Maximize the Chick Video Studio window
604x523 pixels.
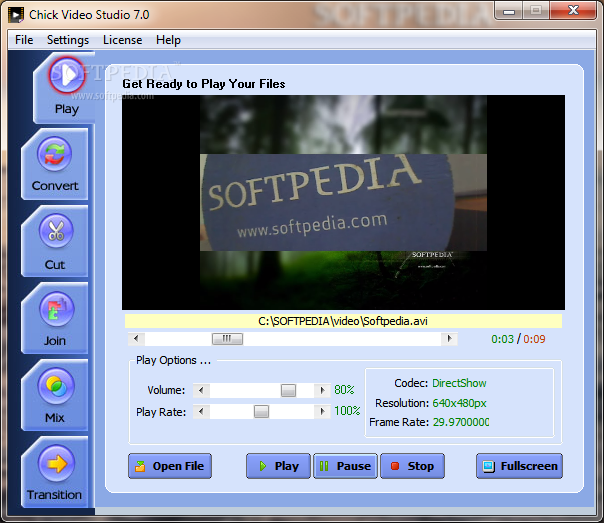pyautogui.click(x=535, y=11)
